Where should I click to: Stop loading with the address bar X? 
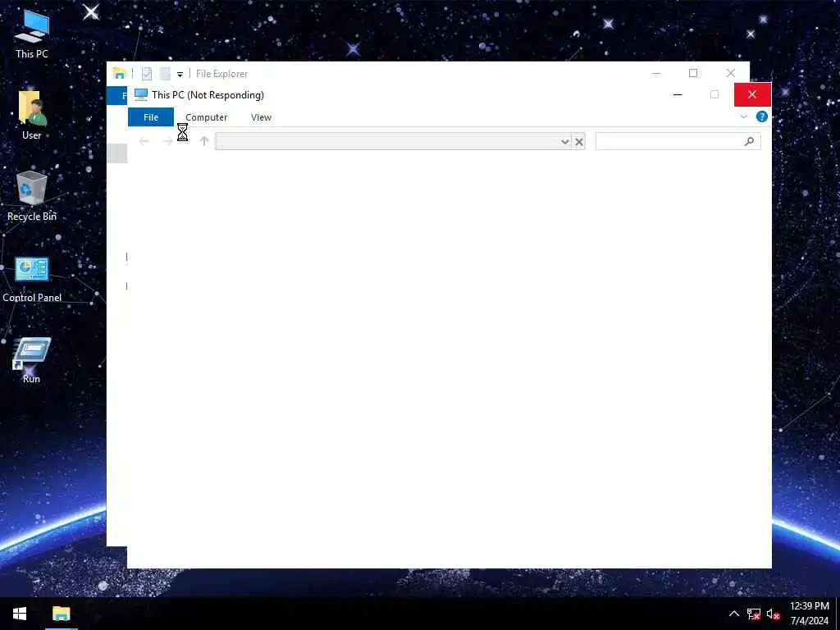pos(578,141)
